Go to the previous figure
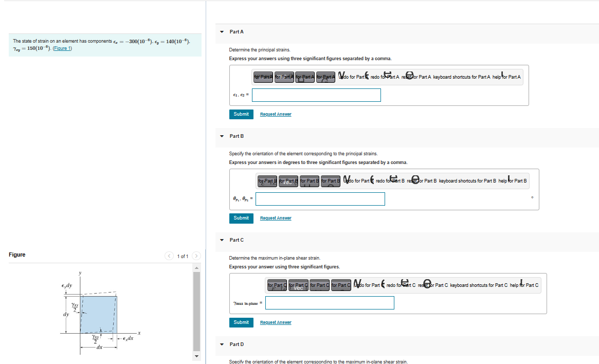 pyautogui.click(x=169, y=256)
